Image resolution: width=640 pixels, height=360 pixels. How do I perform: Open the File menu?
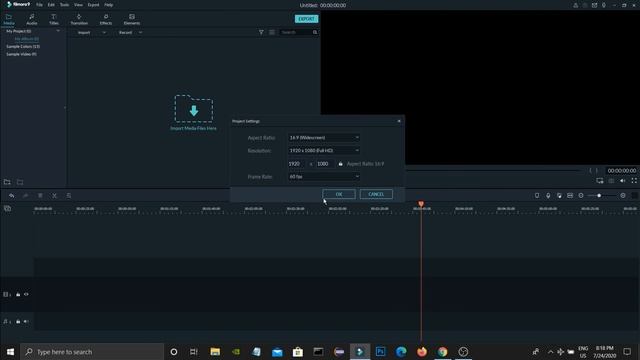pyautogui.click(x=39, y=5)
